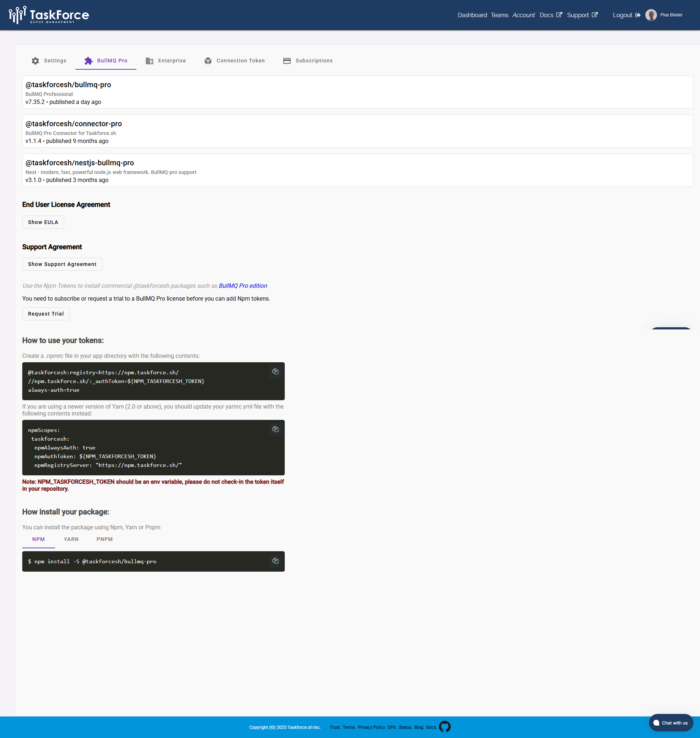
Task: Switch to the PNPM install tab
Action: pos(105,540)
